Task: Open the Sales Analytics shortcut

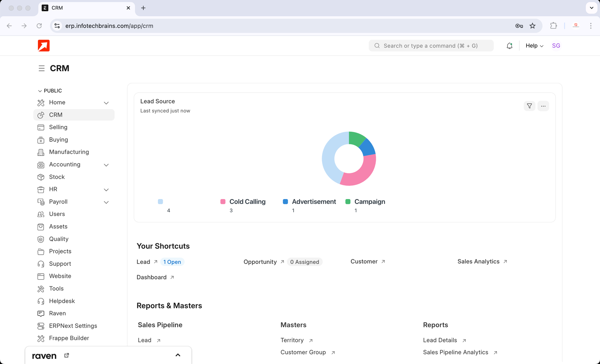Action: point(478,262)
